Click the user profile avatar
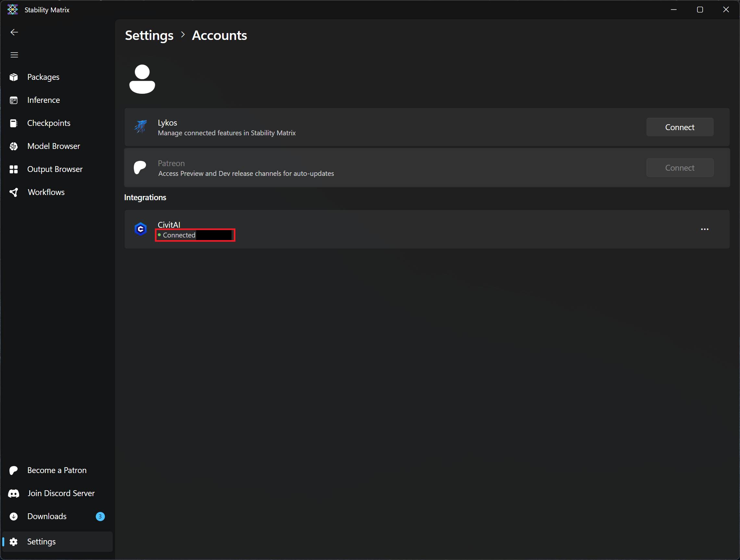This screenshot has width=740, height=560. [142, 79]
